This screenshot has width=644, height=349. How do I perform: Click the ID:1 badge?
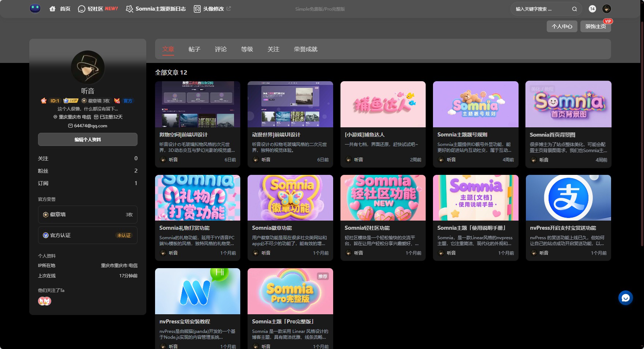click(54, 101)
